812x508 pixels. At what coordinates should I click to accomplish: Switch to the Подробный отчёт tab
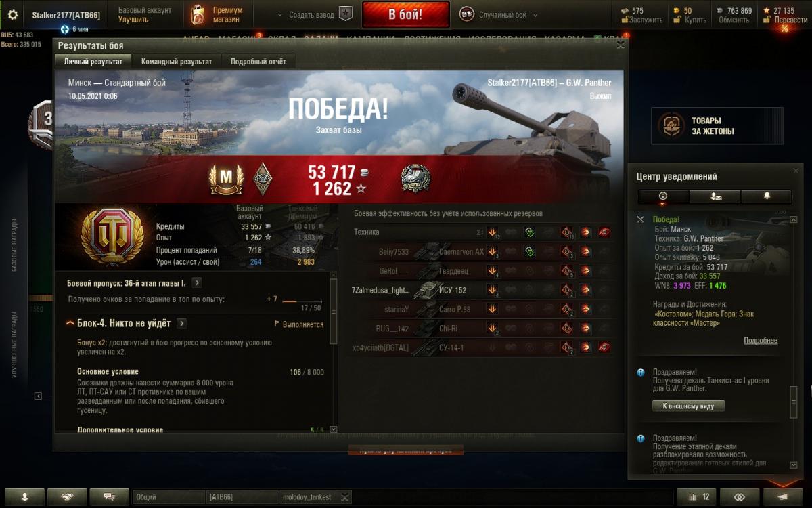(258, 61)
